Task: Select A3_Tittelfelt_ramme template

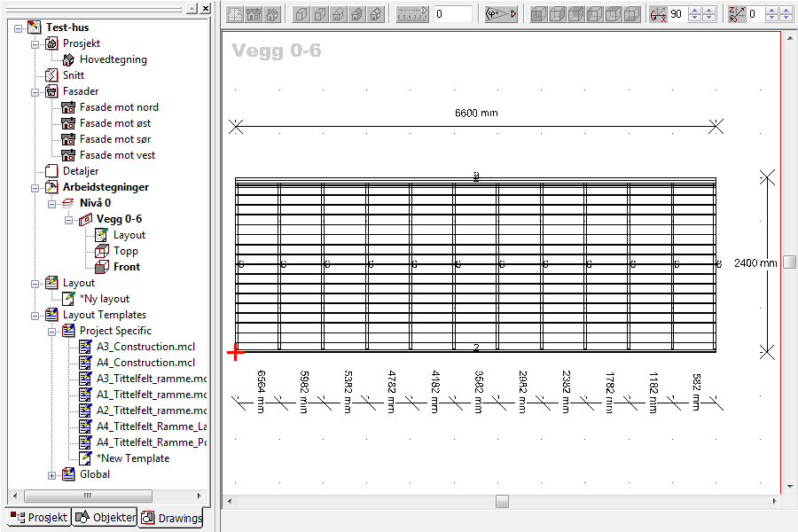Action: tap(151, 379)
